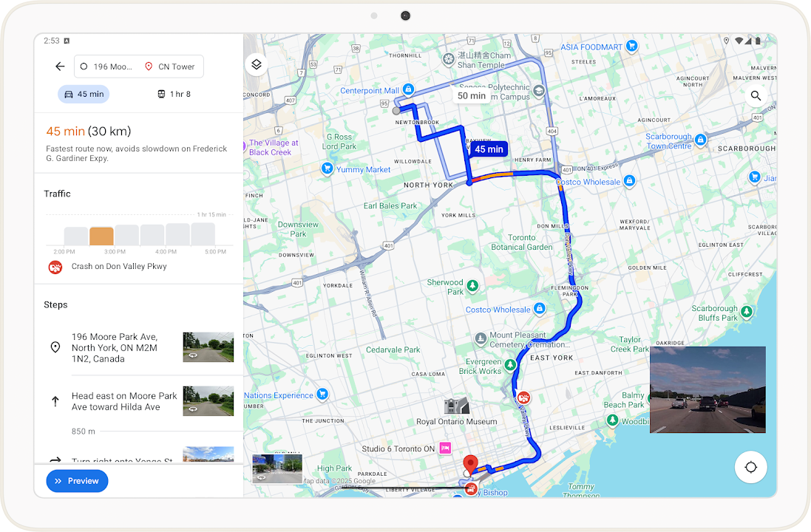Select the driving 45 min mode
This screenshot has width=811, height=532.
[x=84, y=94]
